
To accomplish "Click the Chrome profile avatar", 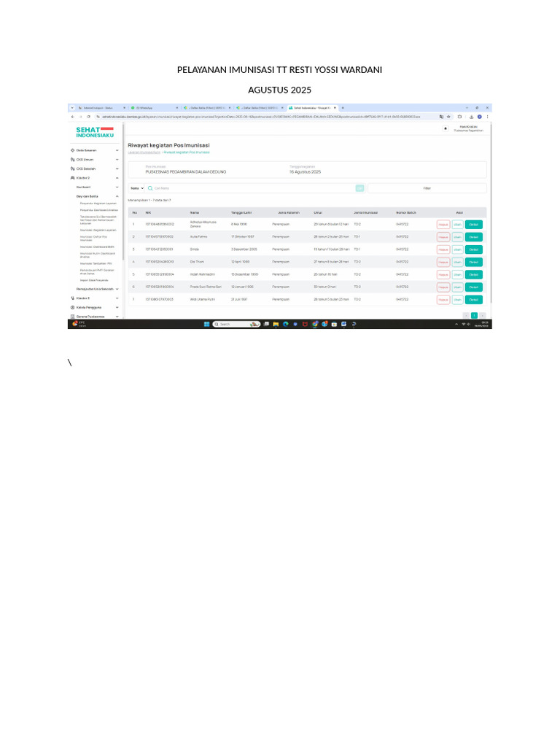I will (480, 117).
